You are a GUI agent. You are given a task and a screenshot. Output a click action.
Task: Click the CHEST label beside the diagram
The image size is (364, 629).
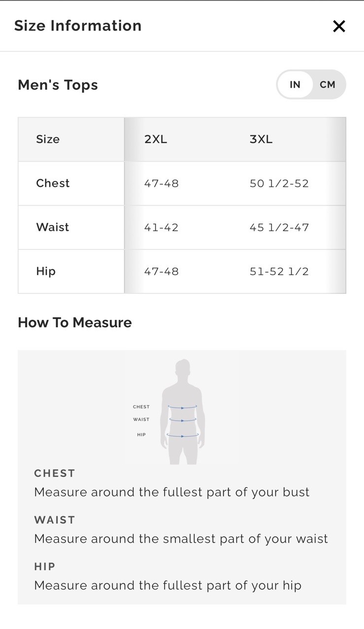tap(141, 407)
